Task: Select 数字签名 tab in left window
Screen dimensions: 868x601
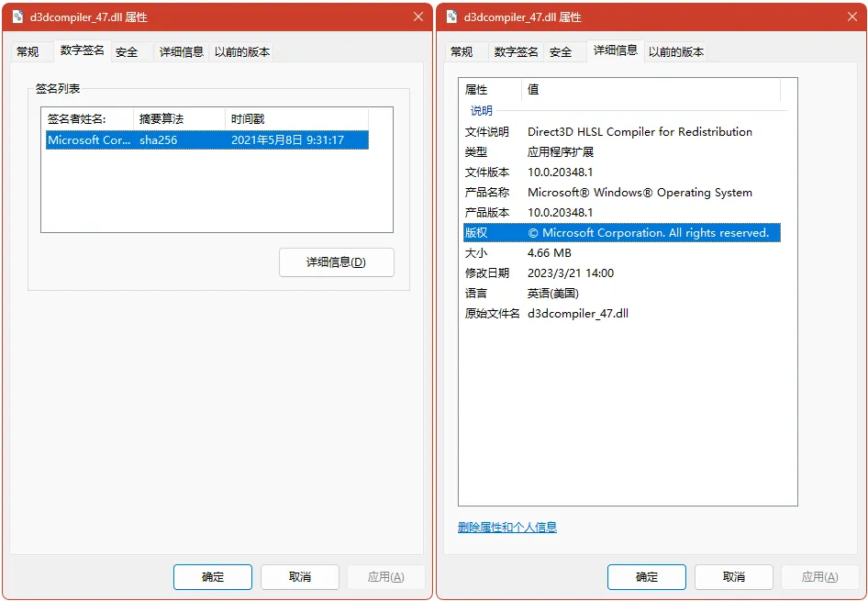Action: point(82,50)
